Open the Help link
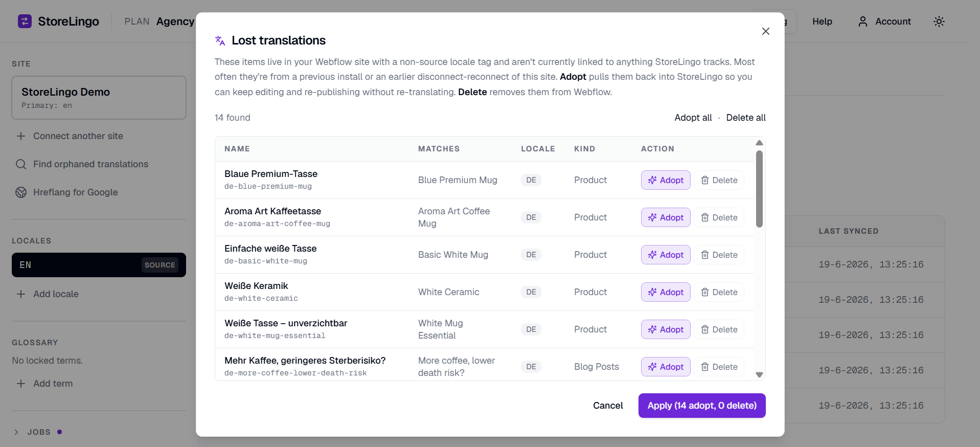Screen dimensions: 980x447 click(822, 21)
